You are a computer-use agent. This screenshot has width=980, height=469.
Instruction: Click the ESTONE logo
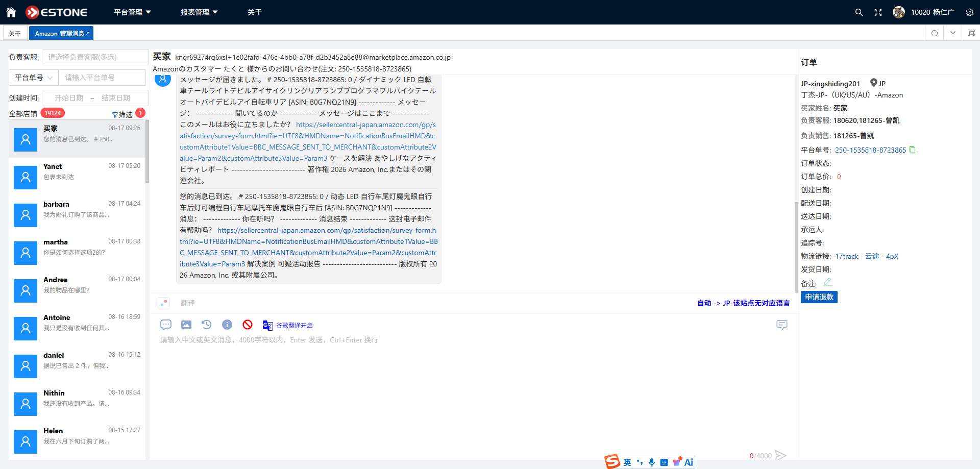57,12
